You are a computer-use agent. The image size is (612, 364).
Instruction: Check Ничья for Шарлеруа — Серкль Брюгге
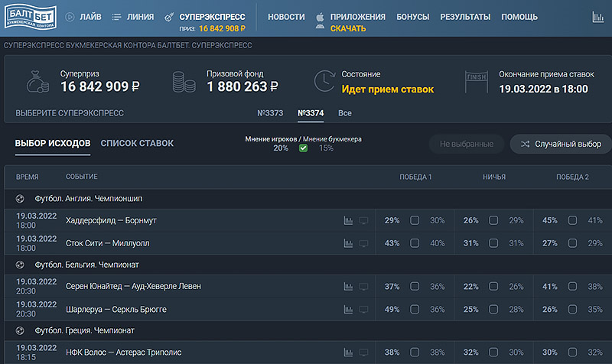tap(493, 309)
